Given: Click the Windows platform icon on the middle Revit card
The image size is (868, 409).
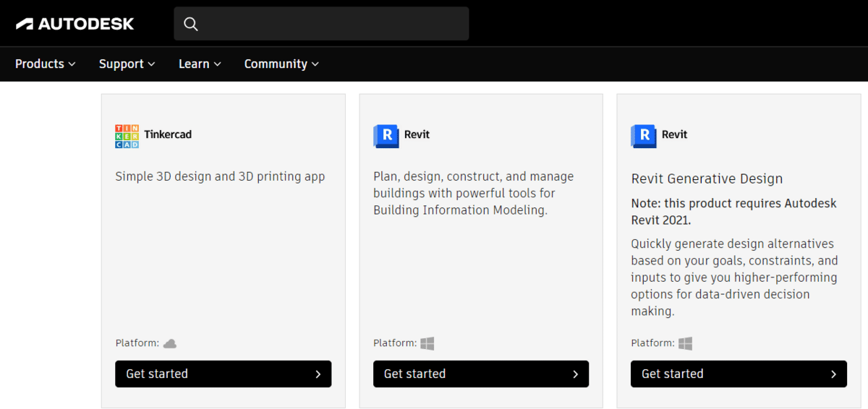Looking at the screenshot, I should (x=427, y=343).
